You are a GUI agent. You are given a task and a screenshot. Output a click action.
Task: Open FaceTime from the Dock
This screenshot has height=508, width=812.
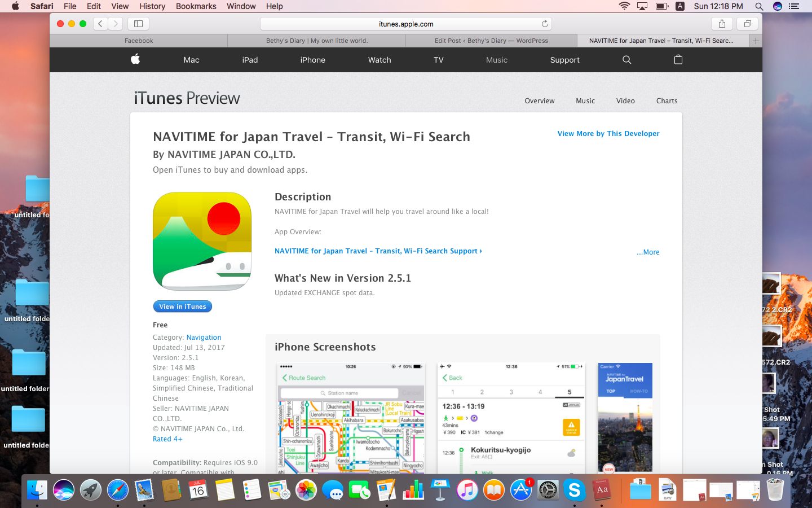click(x=359, y=490)
